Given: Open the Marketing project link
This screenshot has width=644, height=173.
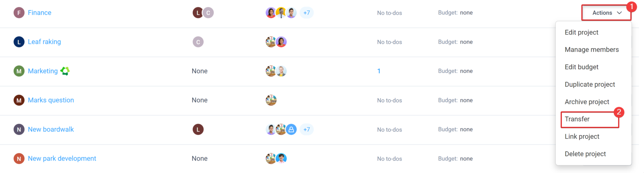Looking at the screenshot, I should (x=43, y=71).
